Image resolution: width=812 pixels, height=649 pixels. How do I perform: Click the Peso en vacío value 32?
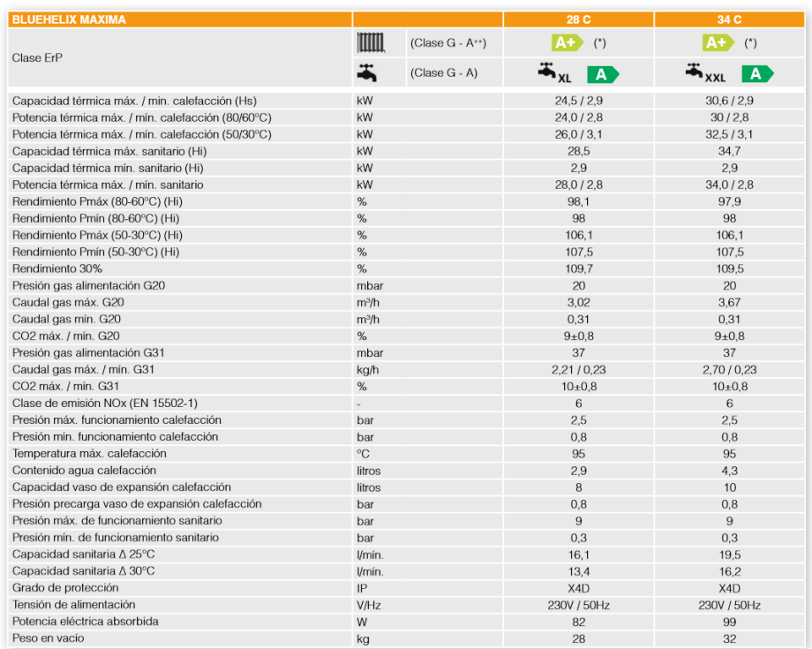[x=730, y=638]
